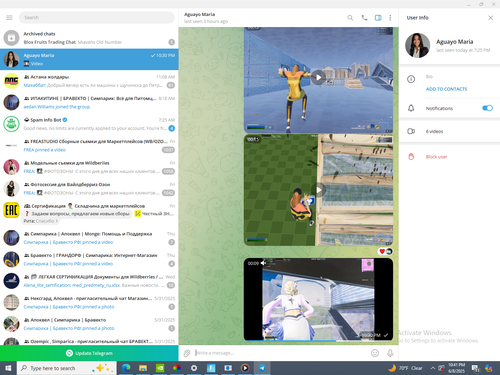The height and width of the screenshot is (375, 500).
Task: Click the Notifications bell icon
Action: (411, 108)
